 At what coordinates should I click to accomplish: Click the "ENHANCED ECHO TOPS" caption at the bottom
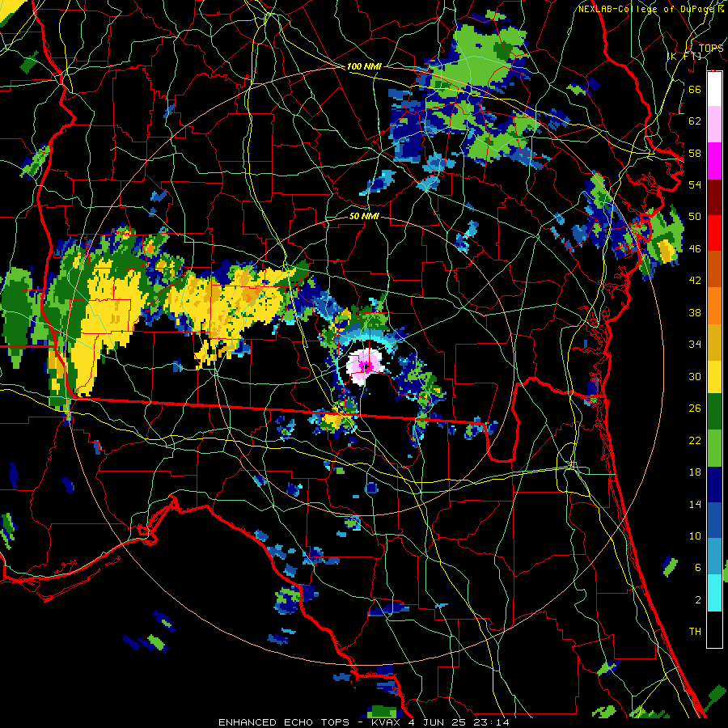[x=284, y=722]
